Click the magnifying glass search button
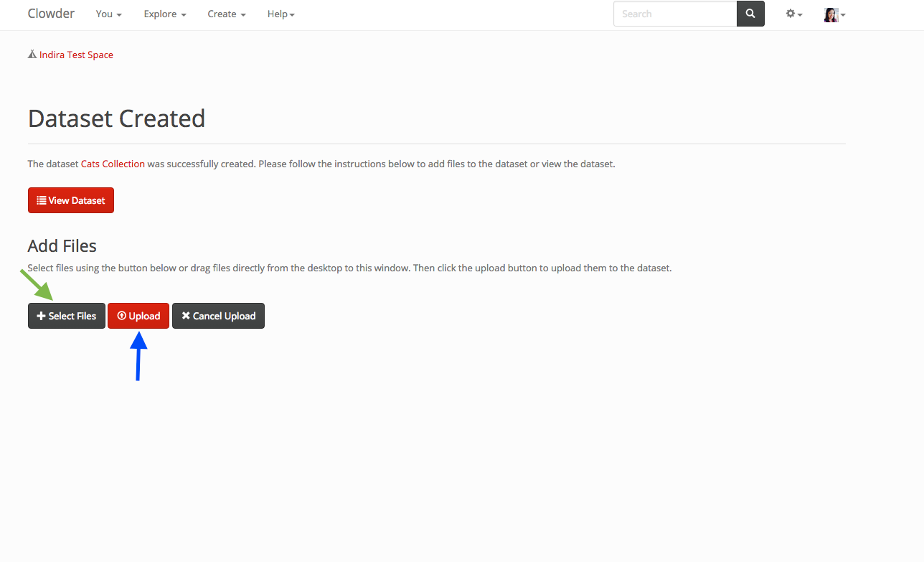Screen dimensions: 924x562 click(750, 14)
